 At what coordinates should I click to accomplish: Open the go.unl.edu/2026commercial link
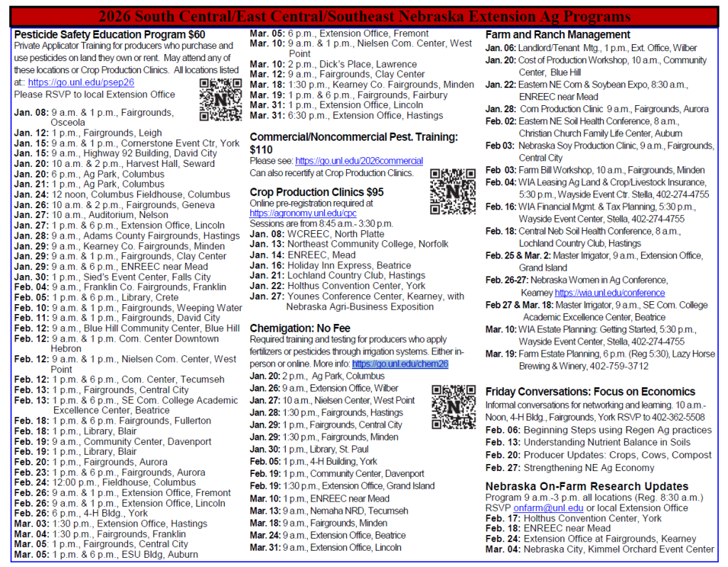[359, 161]
